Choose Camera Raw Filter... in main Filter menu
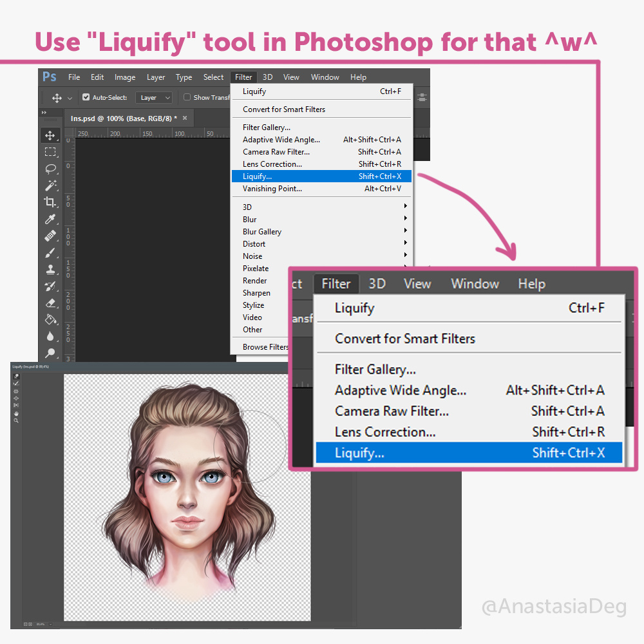 coord(321,151)
